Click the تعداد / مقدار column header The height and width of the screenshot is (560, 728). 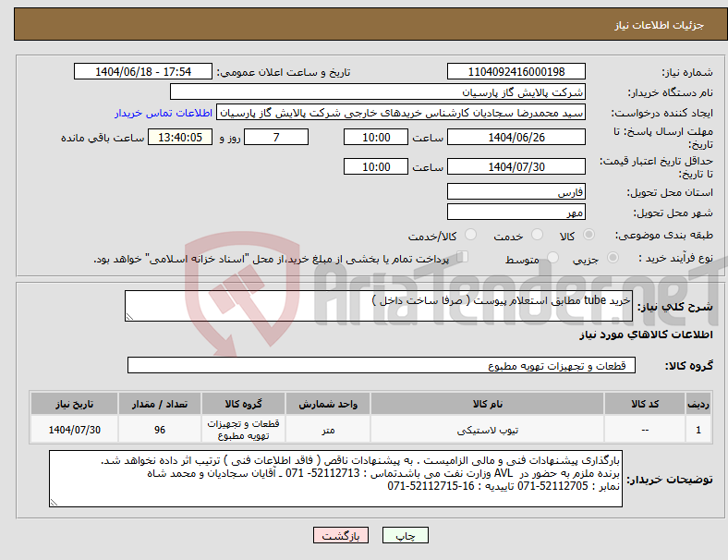coord(160,404)
